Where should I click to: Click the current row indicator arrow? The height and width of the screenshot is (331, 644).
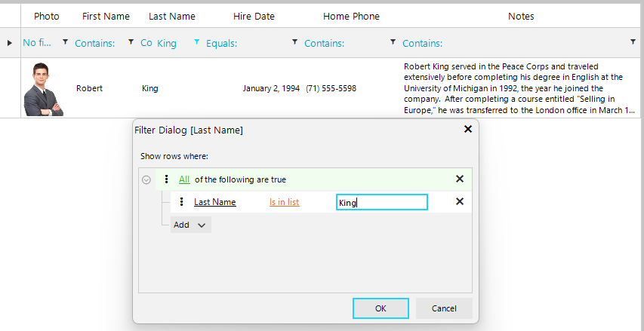click(10, 43)
